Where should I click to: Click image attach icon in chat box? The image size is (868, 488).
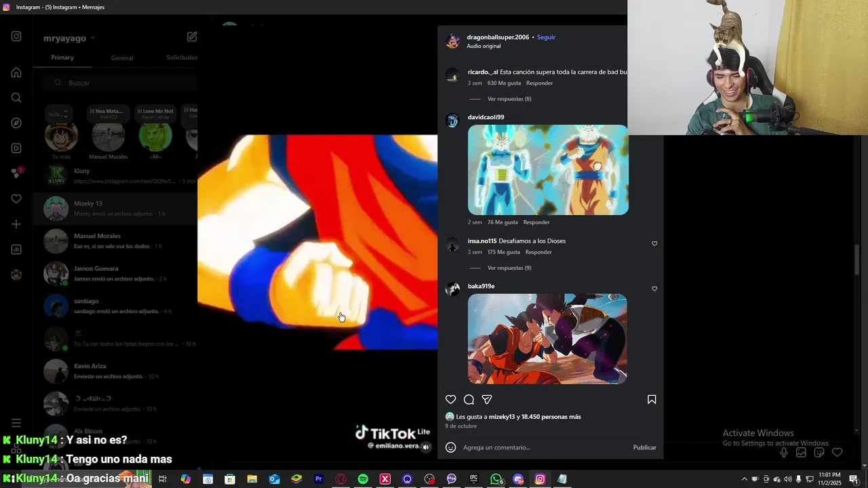(801, 452)
